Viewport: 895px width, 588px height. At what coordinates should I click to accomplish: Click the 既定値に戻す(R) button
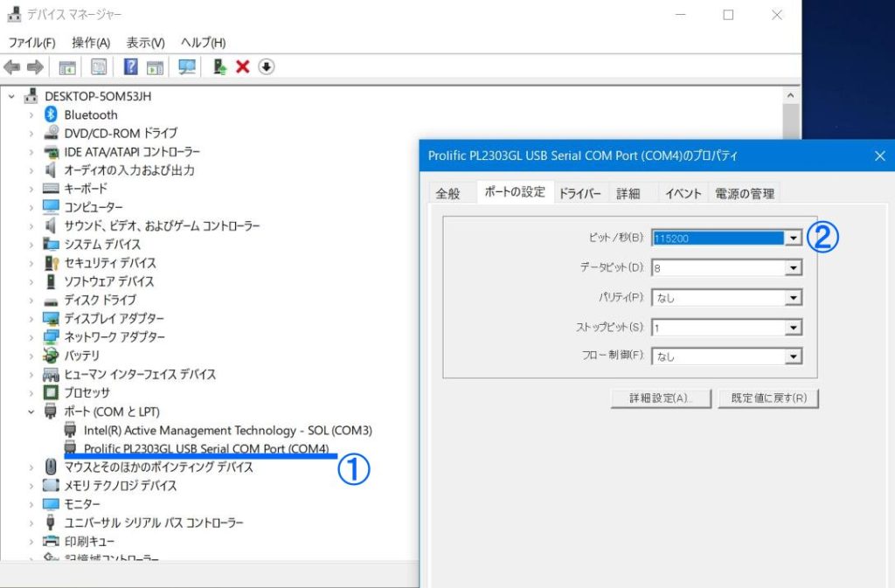(x=769, y=398)
